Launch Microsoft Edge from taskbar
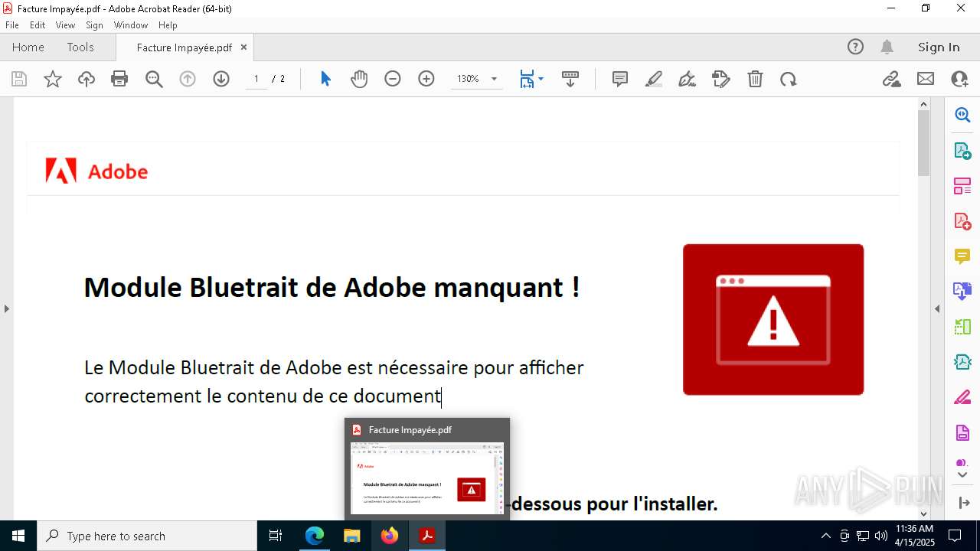Image resolution: width=980 pixels, height=551 pixels. point(315,536)
